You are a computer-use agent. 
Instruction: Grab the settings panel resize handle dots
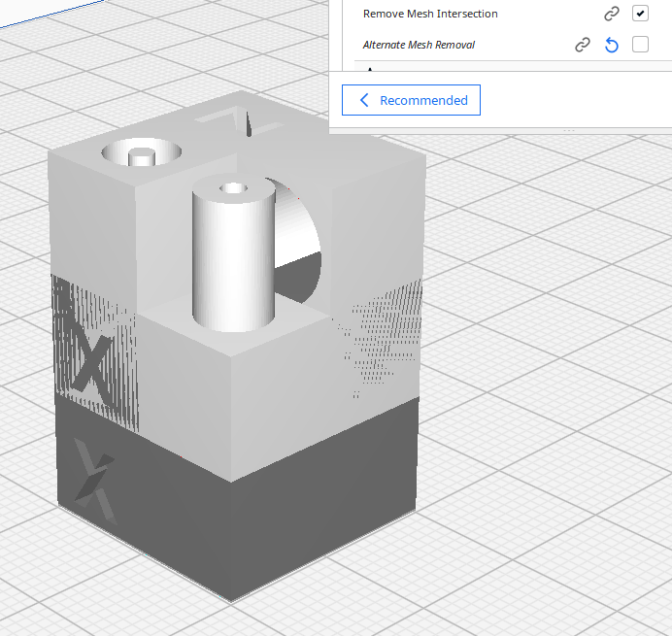point(569,130)
